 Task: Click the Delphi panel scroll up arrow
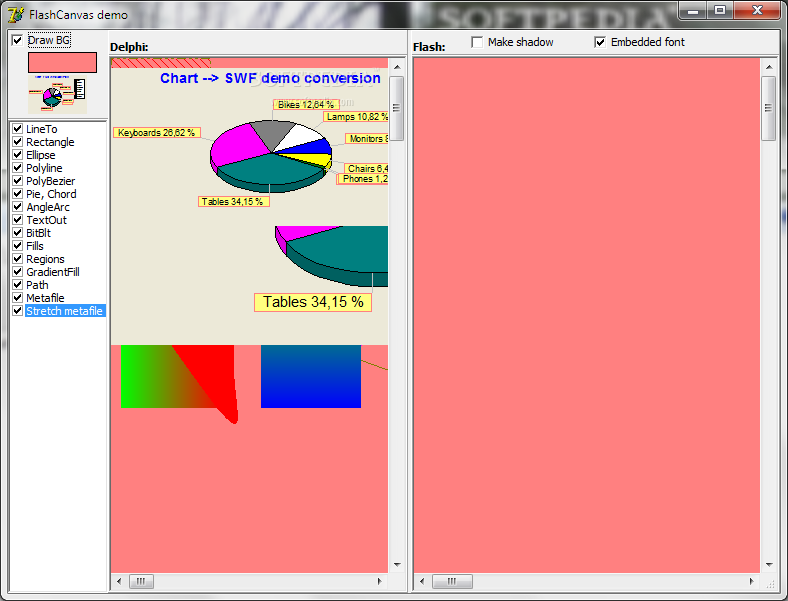point(397,66)
